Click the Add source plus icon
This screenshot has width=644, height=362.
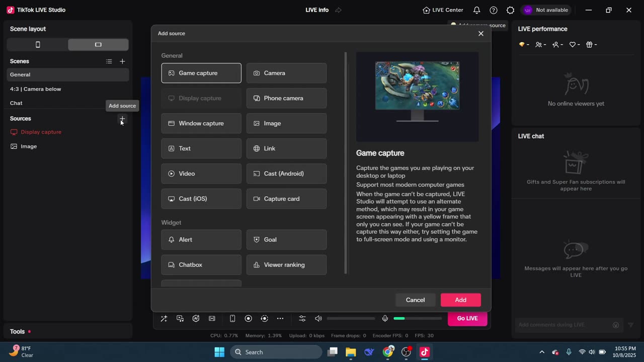pos(122,119)
